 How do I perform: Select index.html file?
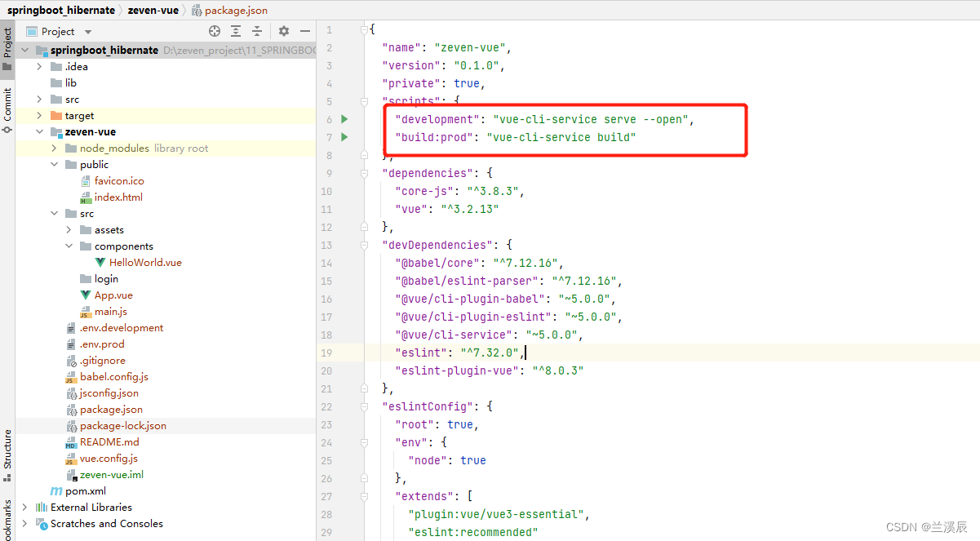112,197
